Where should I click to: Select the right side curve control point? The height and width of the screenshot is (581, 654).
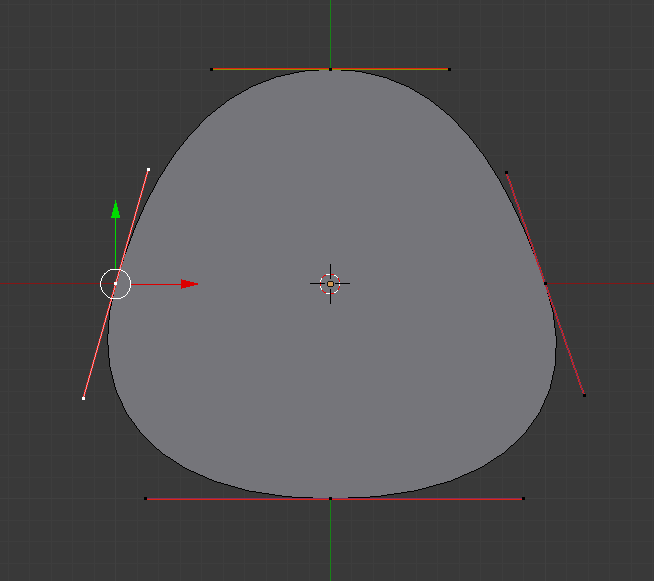click(x=545, y=284)
